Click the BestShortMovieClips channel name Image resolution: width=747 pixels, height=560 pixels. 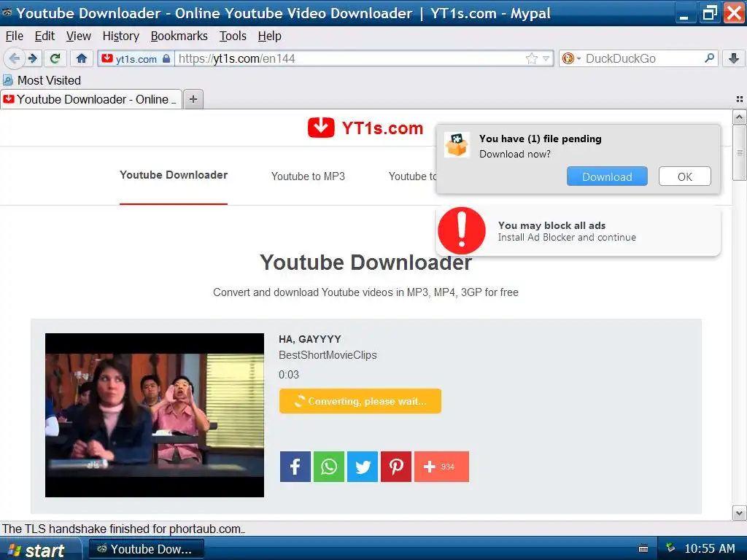328,355
